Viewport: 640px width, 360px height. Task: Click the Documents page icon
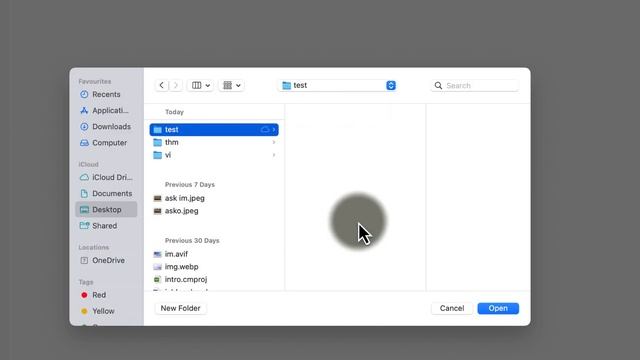(84, 193)
